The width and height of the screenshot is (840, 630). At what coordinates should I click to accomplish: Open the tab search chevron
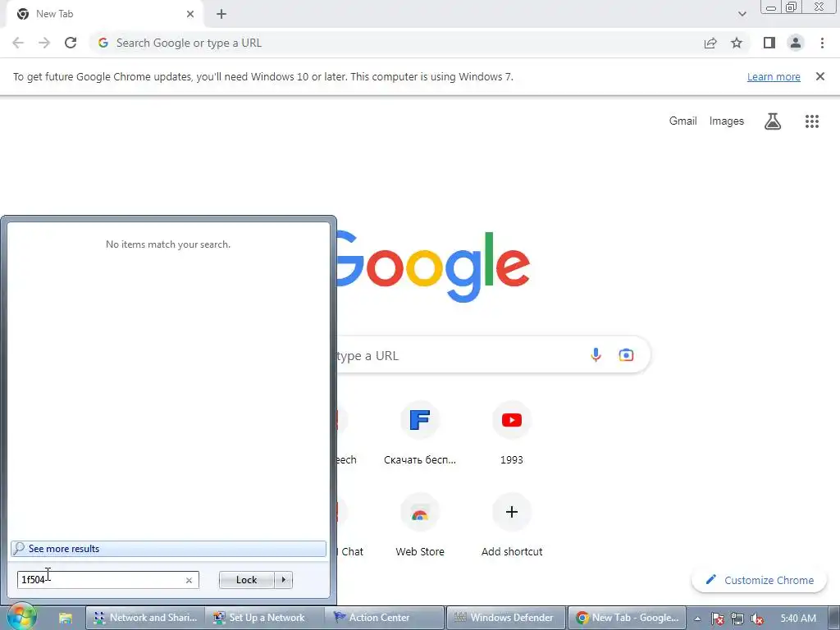[742, 14]
